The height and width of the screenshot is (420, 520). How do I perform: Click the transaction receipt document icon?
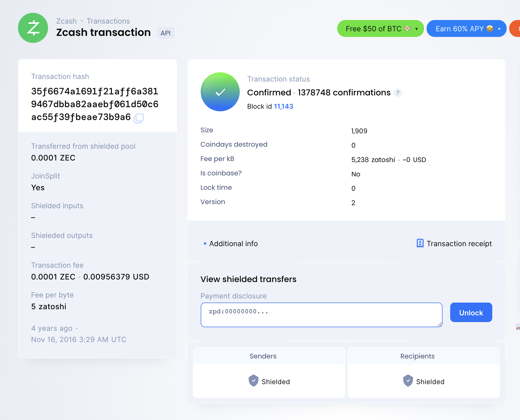pos(420,243)
